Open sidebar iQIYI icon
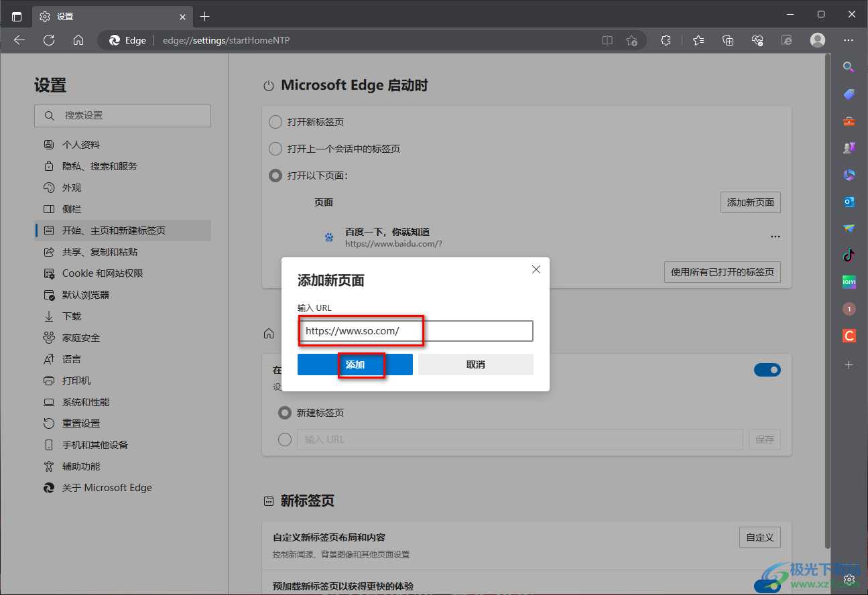 tap(849, 282)
